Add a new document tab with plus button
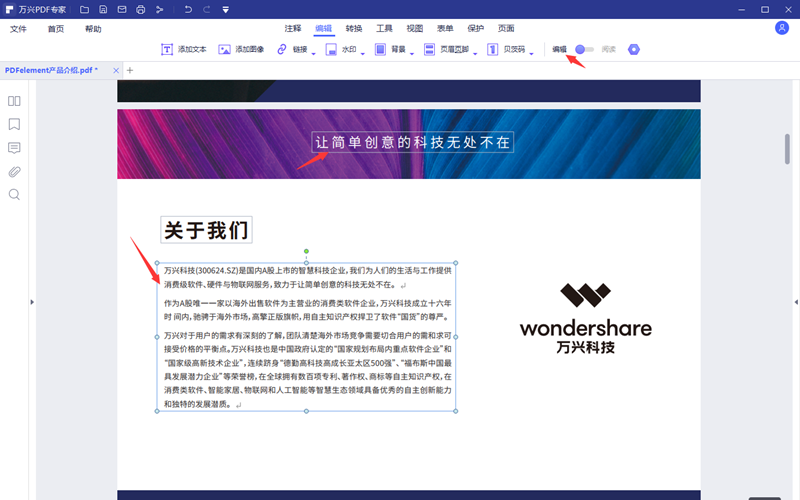Image resolution: width=800 pixels, height=500 pixels. coord(130,70)
